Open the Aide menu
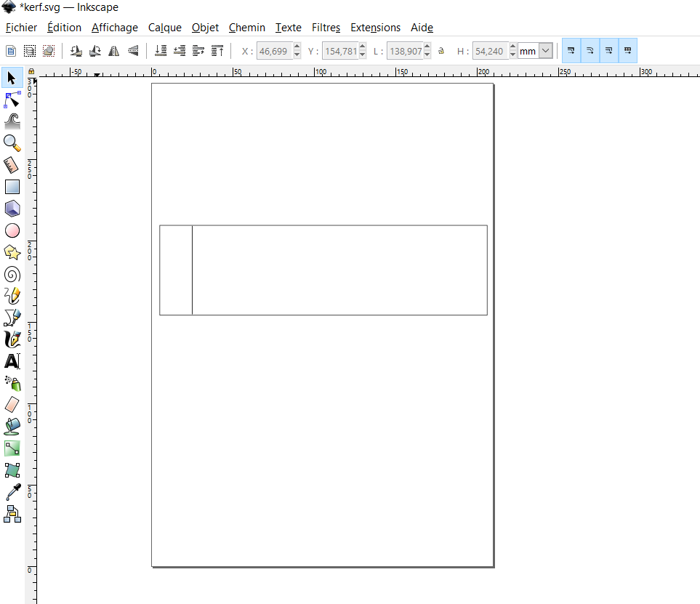This screenshot has height=604, width=700. tap(422, 28)
